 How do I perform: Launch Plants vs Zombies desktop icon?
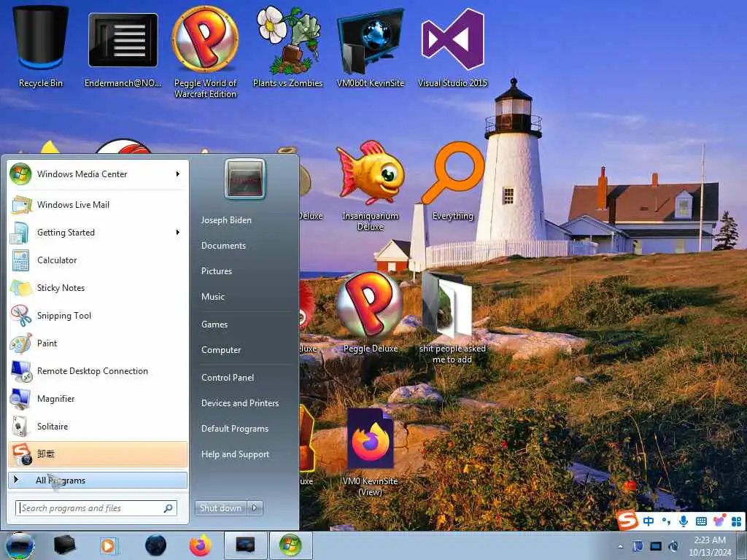(287, 46)
